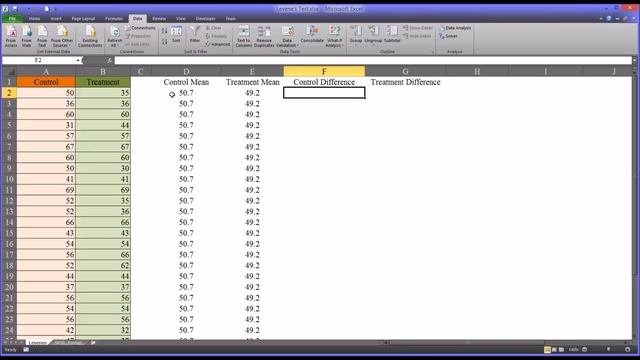
Task: Click the From Web import icon
Action: pyautogui.click(x=27, y=36)
